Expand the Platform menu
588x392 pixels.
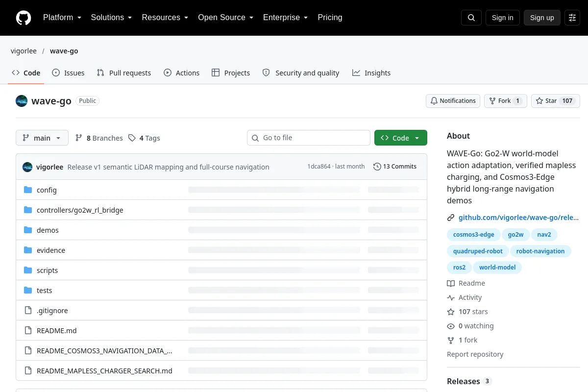(x=62, y=18)
